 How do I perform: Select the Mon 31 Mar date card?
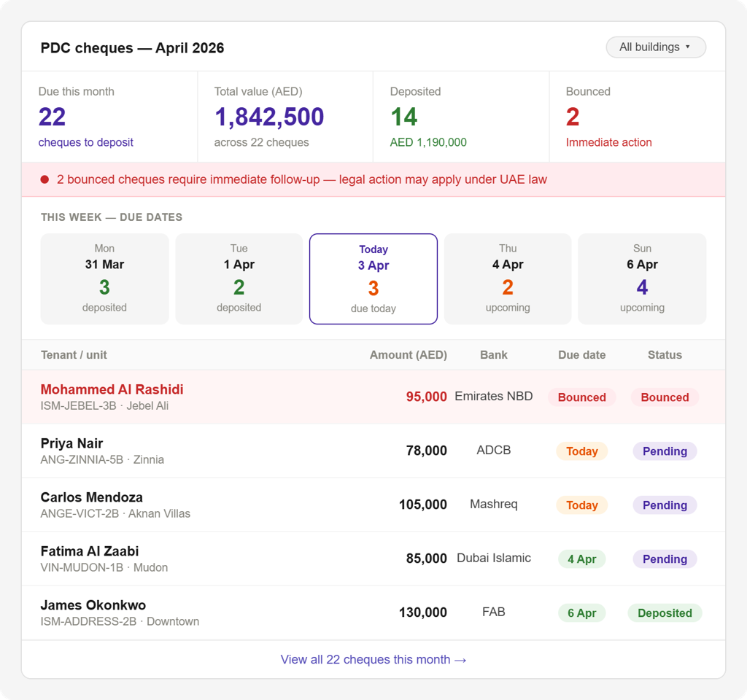104,279
